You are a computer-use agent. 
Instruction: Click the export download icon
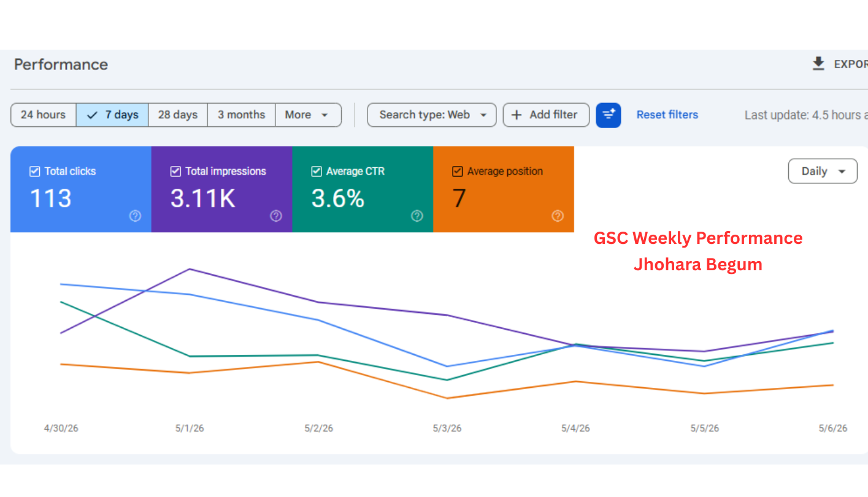(818, 64)
